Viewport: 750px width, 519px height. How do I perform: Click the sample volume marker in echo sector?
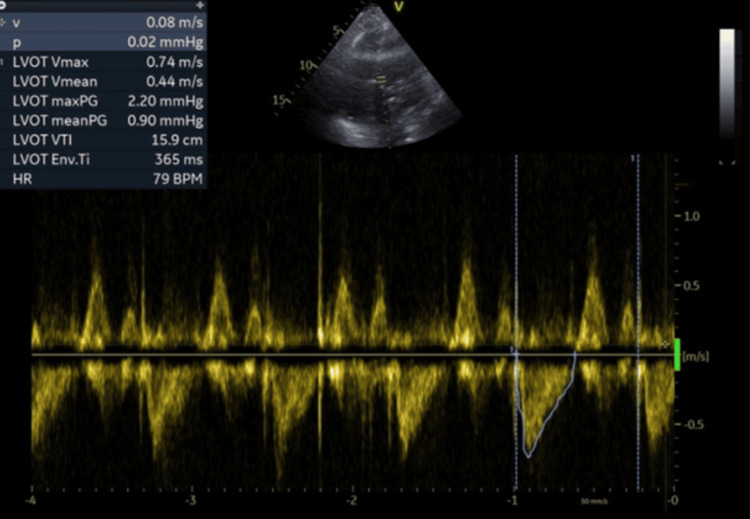382,80
